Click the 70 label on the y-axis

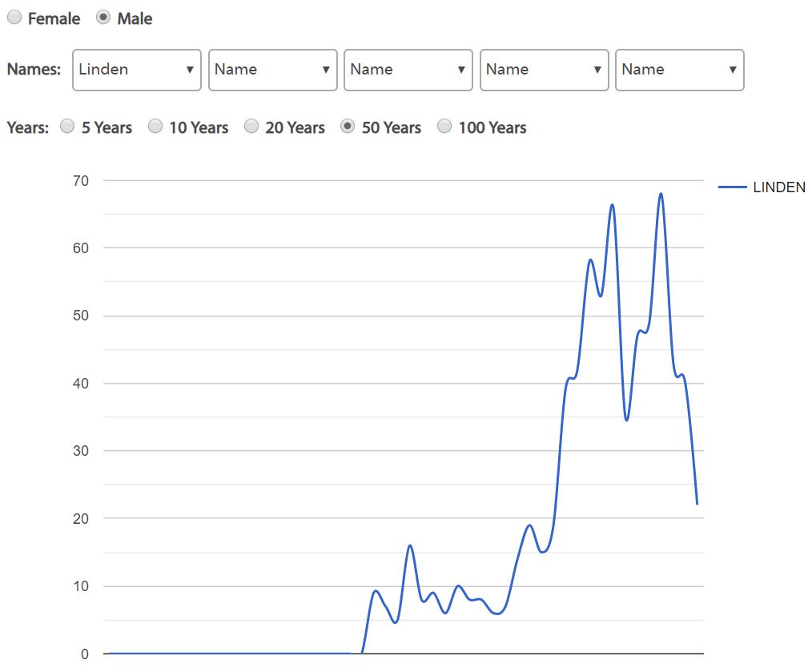point(80,181)
